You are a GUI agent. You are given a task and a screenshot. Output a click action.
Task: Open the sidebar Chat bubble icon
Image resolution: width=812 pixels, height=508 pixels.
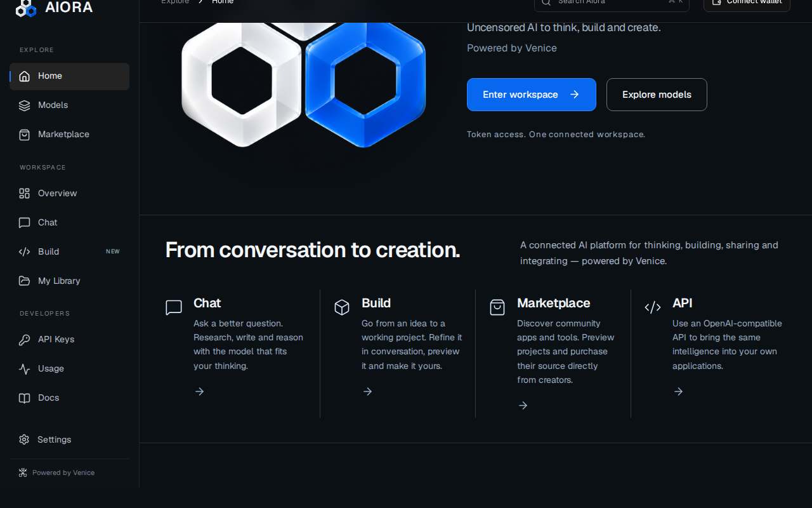(x=25, y=223)
